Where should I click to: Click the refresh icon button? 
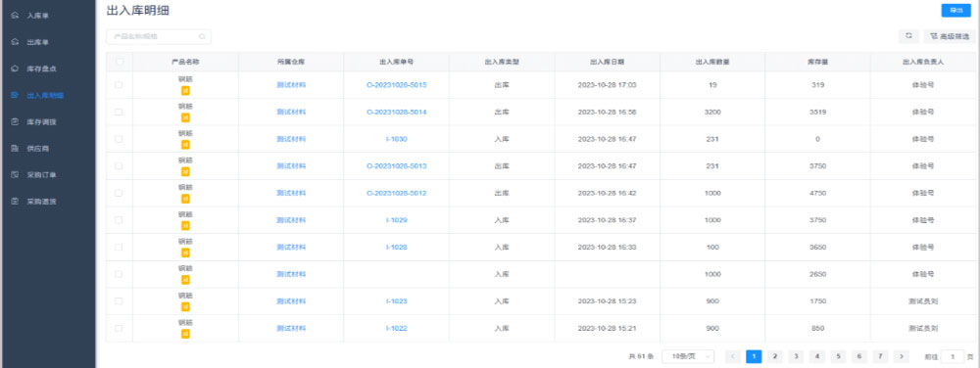(x=908, y=37)
